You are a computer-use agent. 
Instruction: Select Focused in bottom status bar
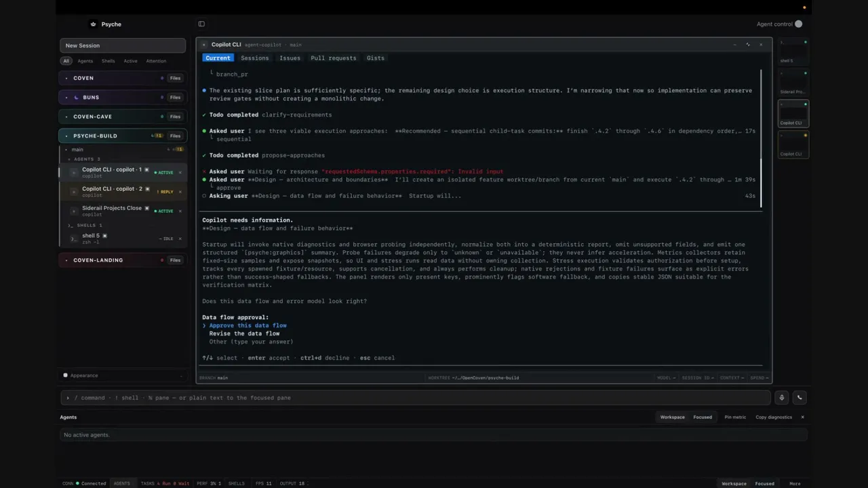(764, 484)
